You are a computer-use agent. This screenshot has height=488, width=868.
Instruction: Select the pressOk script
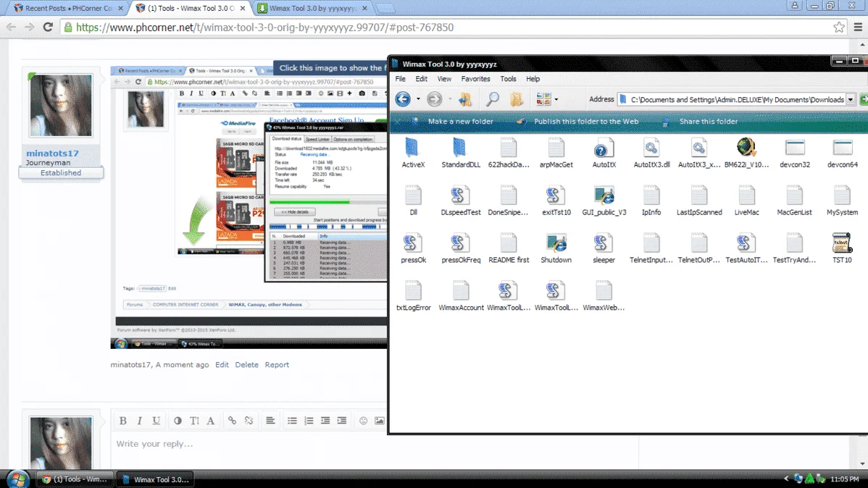tap(413, 248)
